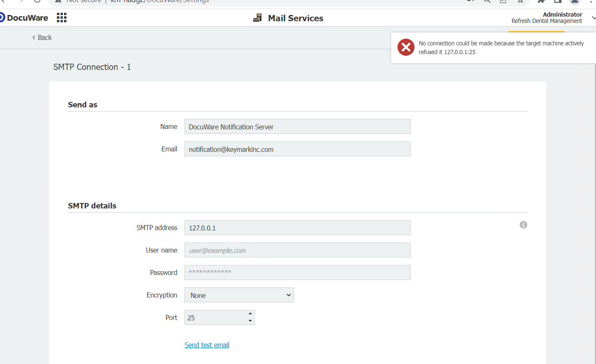The height and width of the screenshot is (364, 596).
Task: Focus the Send as Name field
Action: 297,127
